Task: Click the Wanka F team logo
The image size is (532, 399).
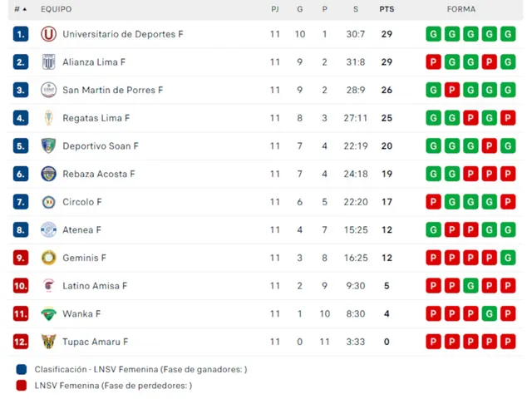Action: [48, 313]
